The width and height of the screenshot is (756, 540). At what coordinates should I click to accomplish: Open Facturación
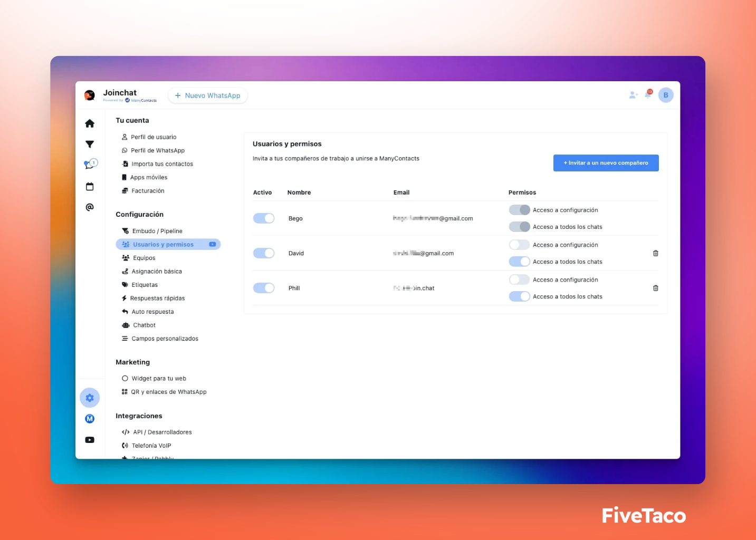[x=143, y=191]
